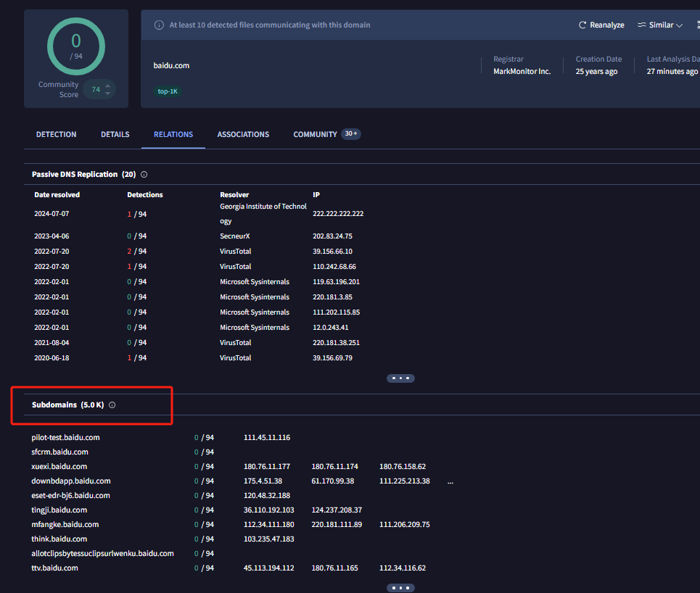Open the ASSOCIATIONS tab
Viewport: 700px width, 593px height.
point(243,134)
